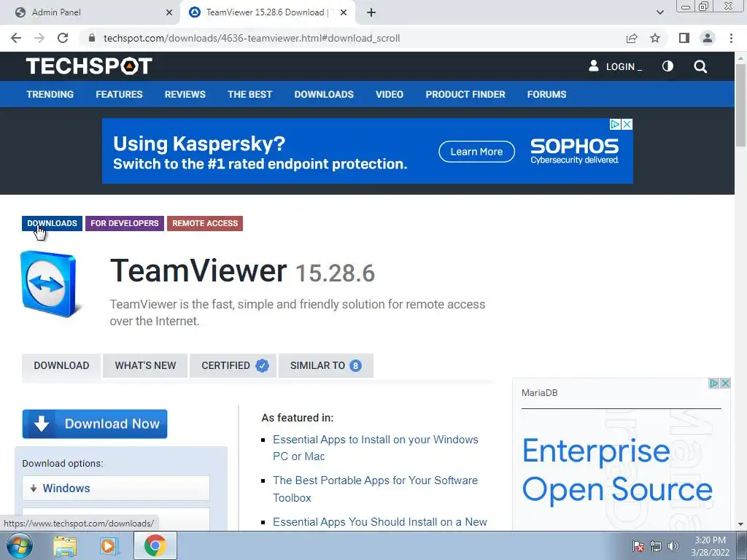The height and width of the screenshot is (560, 747).
Task: Click the TechSpot logo
Action: click(x=89, y=66)
